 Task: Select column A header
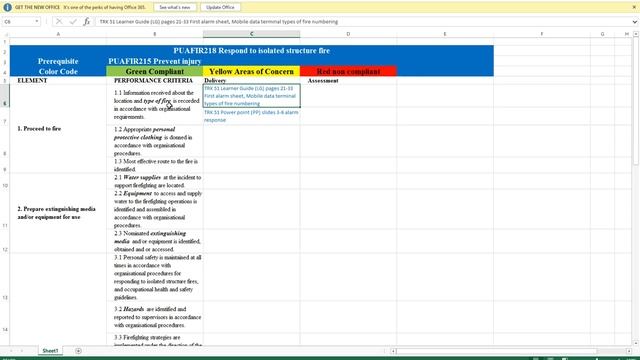click(58, 34)
